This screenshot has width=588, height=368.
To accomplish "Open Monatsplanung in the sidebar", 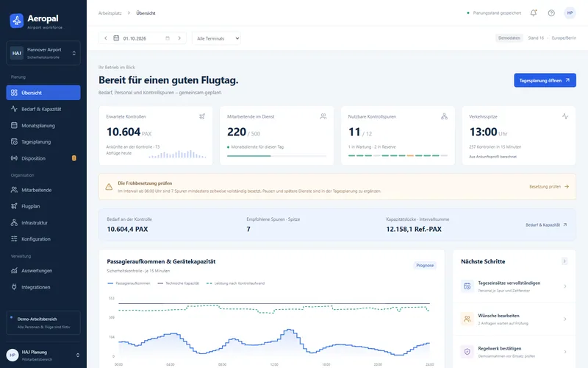I will (x=43, y=125).
